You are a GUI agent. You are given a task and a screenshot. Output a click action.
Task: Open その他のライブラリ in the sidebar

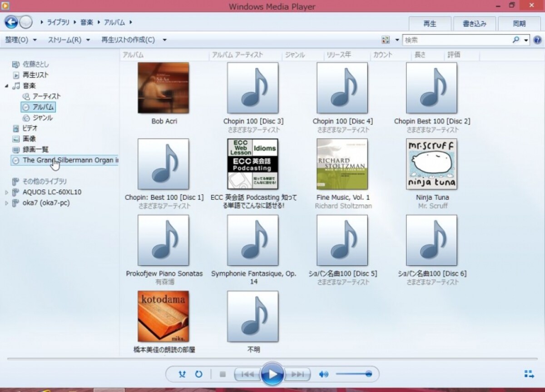pyautogui.click(x=45, y=181)
